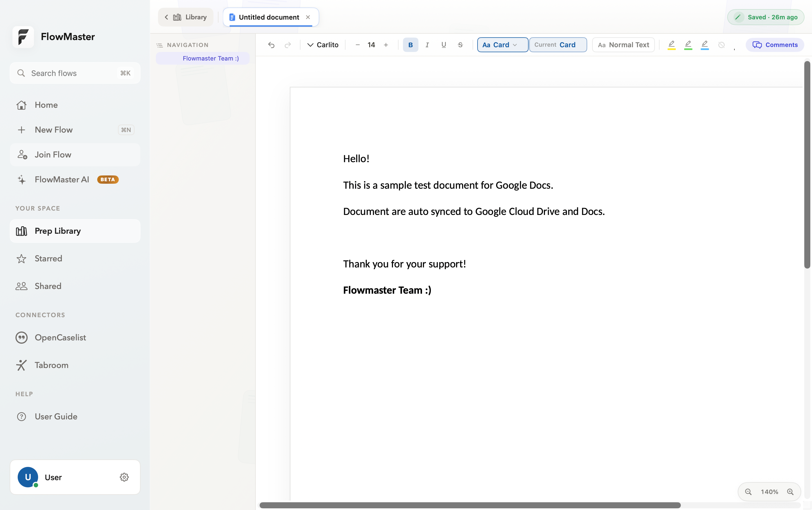The width and height of the screenshot is (812, 510).
Task: Toggle underline formatting
Action: tap(444, 45)
